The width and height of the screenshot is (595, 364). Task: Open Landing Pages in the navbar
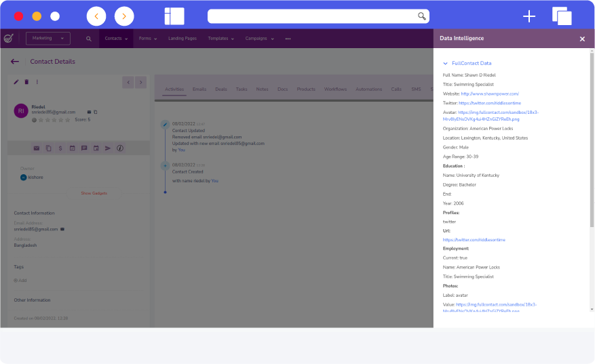pos(183,39)
